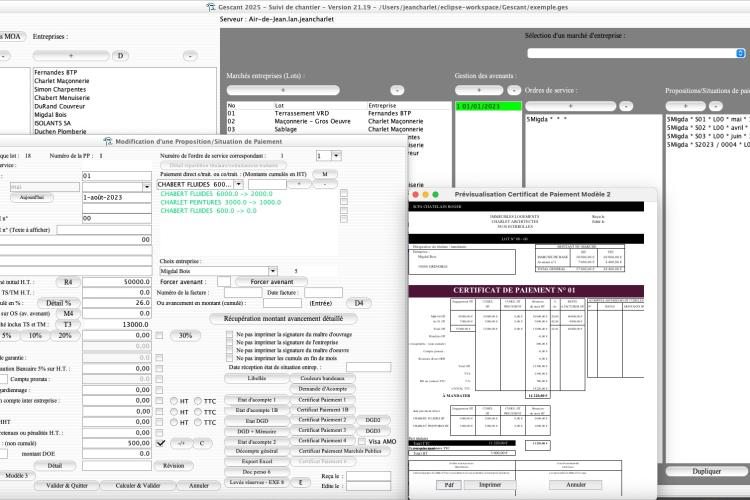Add an ordre de service with plus
Viewport: 750px width, 500px height.
click(x=570, y=106)
